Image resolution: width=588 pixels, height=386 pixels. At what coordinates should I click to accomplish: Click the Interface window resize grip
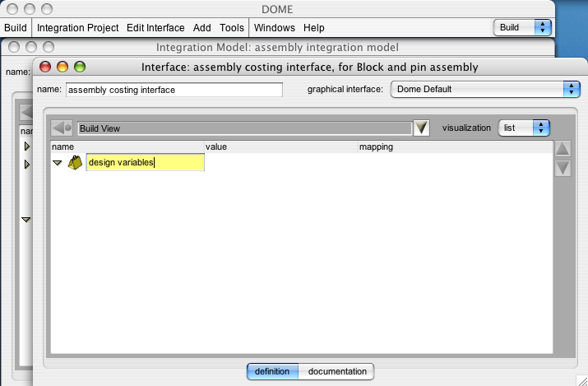[581, 380]
